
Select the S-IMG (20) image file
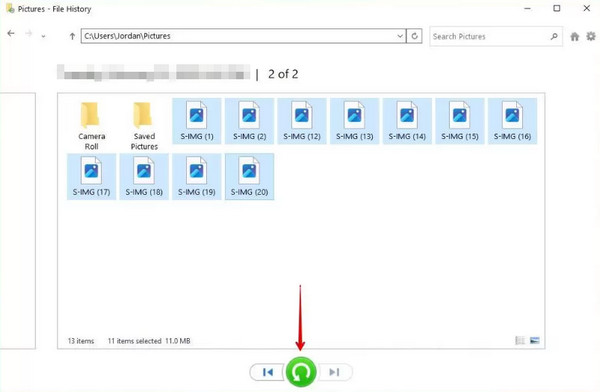249,176
